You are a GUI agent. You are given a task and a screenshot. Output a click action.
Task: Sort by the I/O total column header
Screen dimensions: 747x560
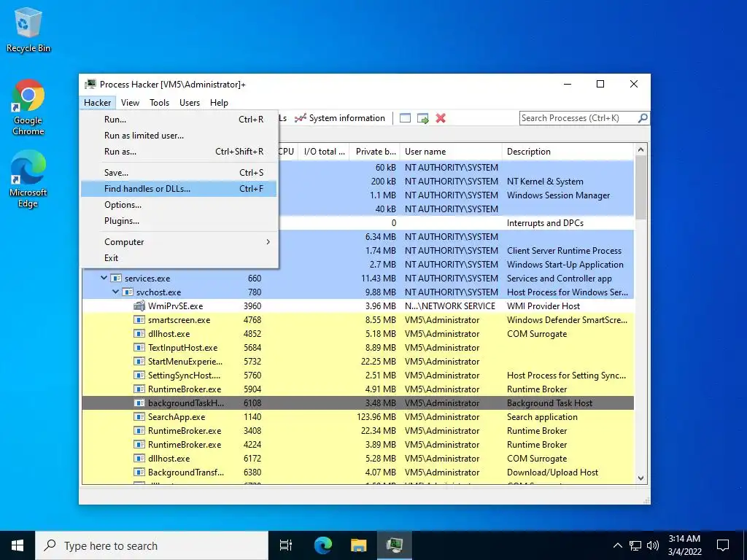click(324, 152)
